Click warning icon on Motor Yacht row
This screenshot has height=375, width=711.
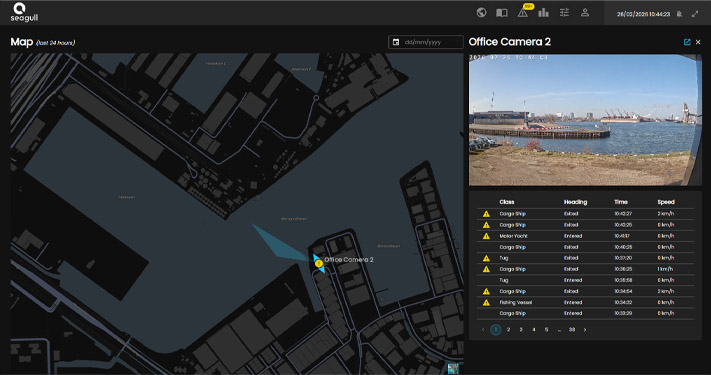[486, 236]
